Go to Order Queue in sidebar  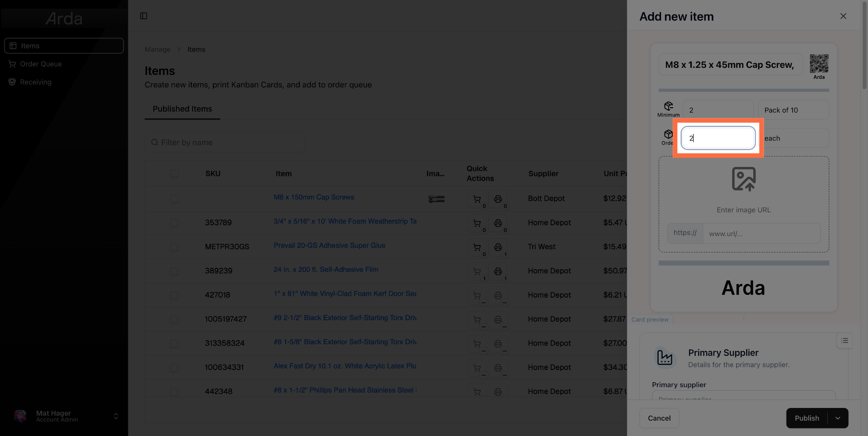point(64,64)
